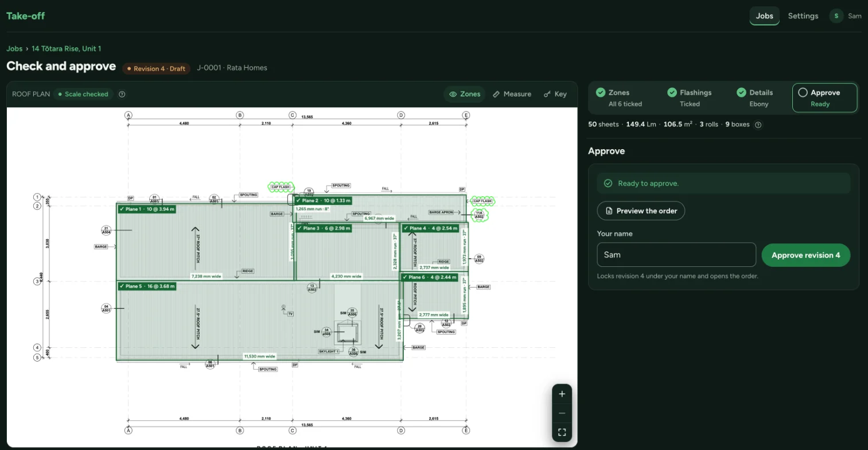The width and height of the screenshot is (868, 450).
Task: Click the Ready to approve message
Action: pos(723,184)
